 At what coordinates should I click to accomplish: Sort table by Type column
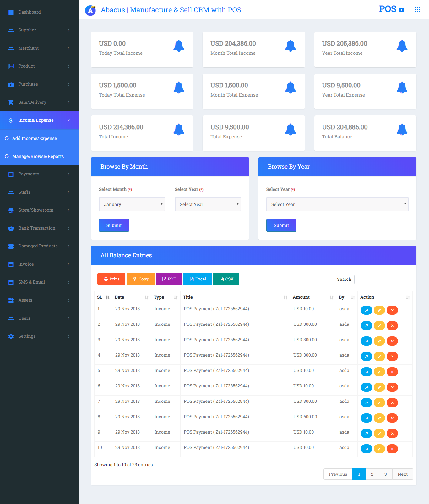[166, 297]
